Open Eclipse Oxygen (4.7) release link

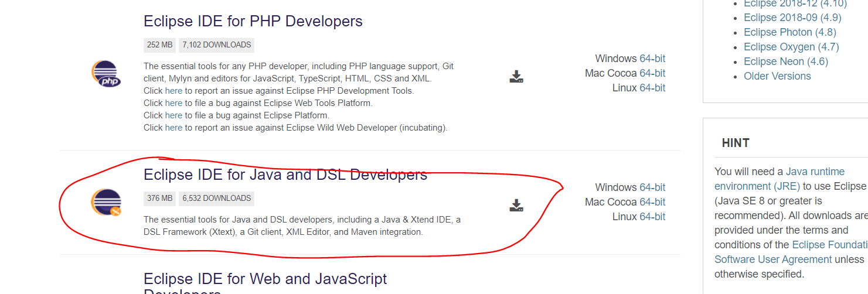[791, 47]
